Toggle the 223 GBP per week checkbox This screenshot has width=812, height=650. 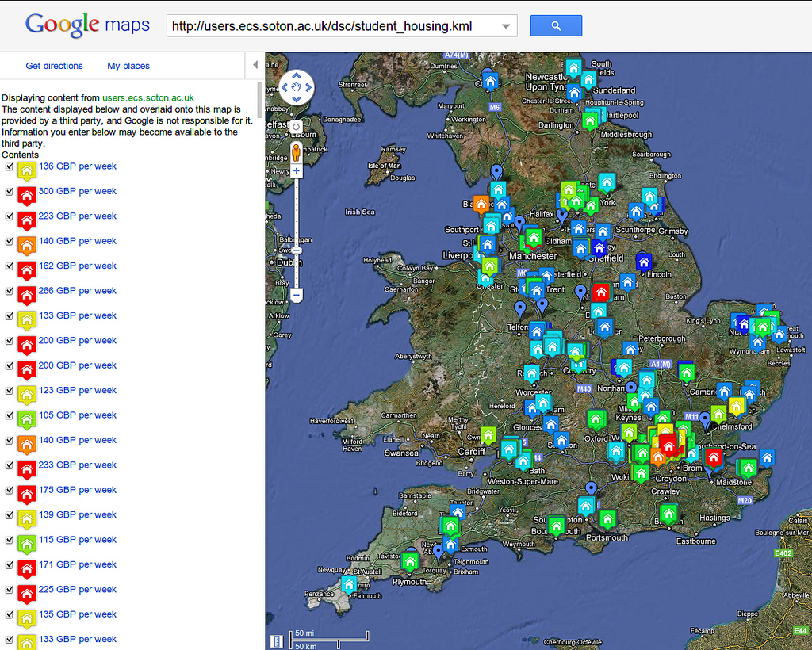pyautogui.click(x=9, y=216)
